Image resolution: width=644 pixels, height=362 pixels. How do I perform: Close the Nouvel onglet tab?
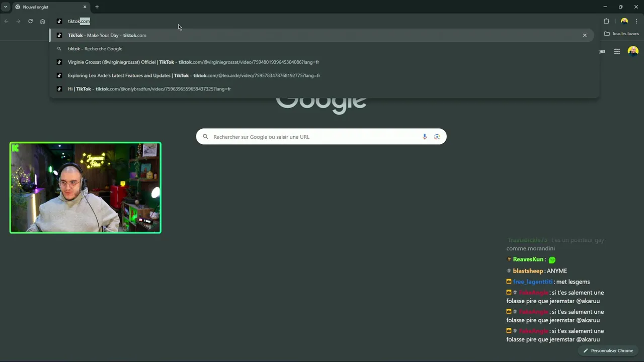click(85, 7)
